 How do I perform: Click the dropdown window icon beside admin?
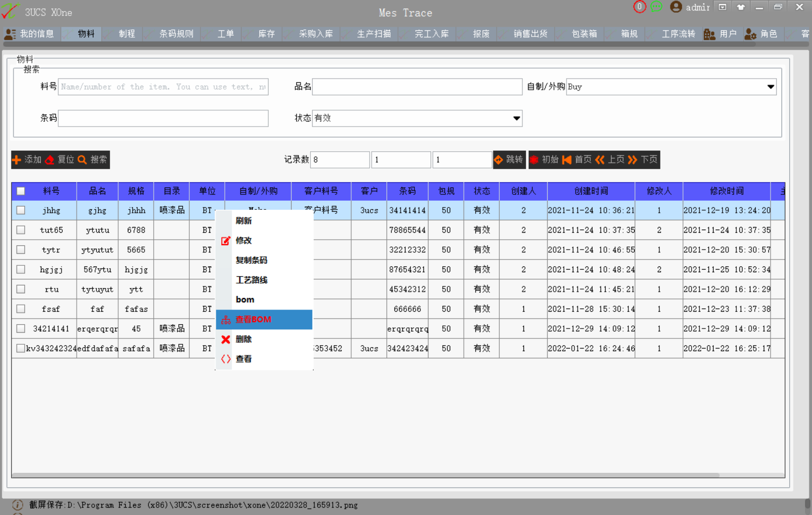click(x=722, y=7)
